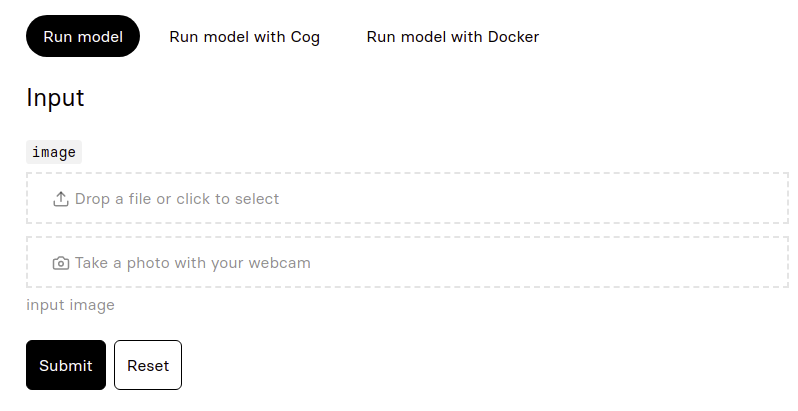View Cog run instructions tab
This screenshot has height=411, width=798.
tap(245, 37)
